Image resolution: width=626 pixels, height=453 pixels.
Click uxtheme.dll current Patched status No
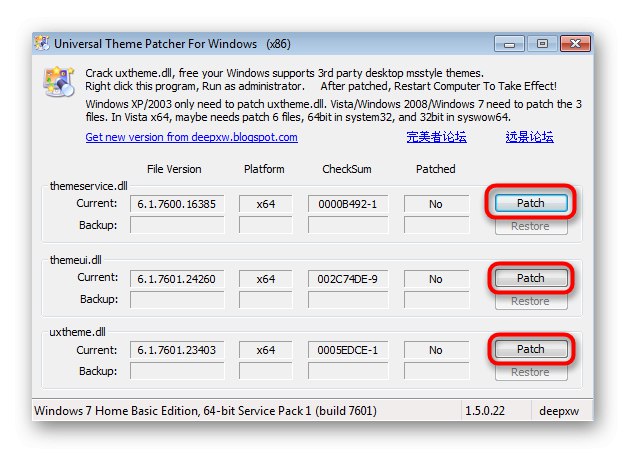tap(436, 350)
